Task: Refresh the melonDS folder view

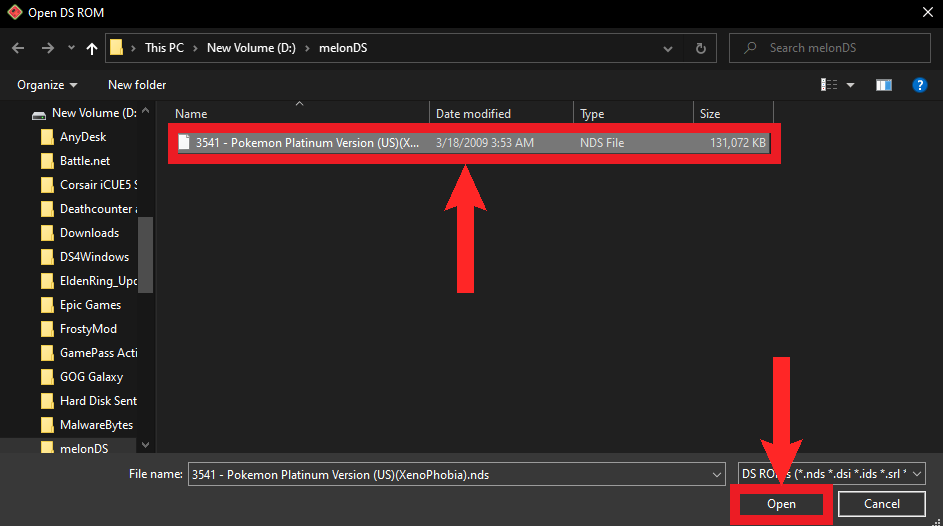Action: pos(701,48)
